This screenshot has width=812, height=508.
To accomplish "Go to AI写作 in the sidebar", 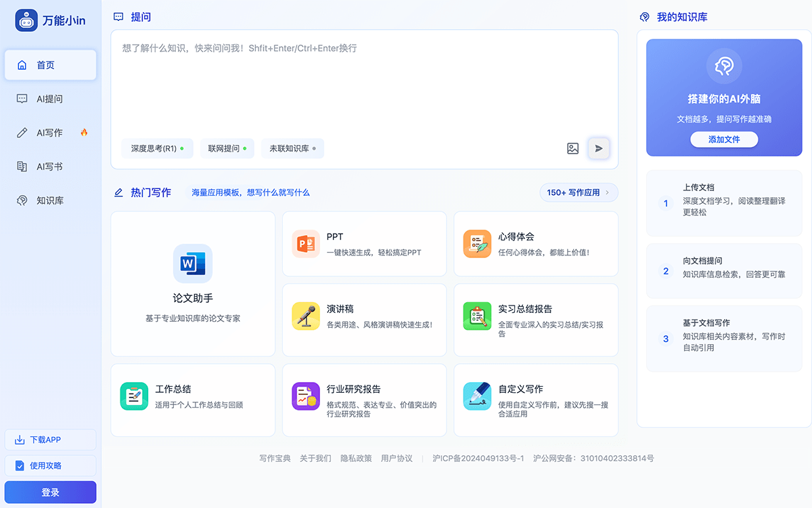I will click(x=51, y=133).
